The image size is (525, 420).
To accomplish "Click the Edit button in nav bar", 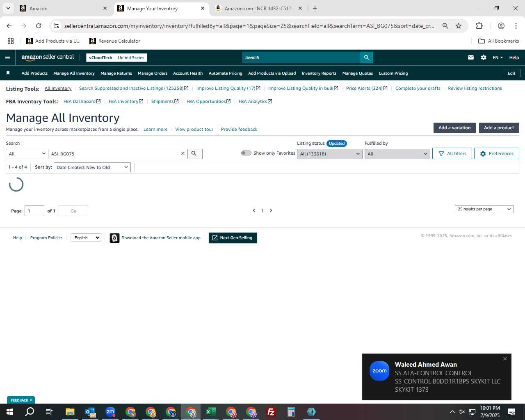I will [511, 73].
